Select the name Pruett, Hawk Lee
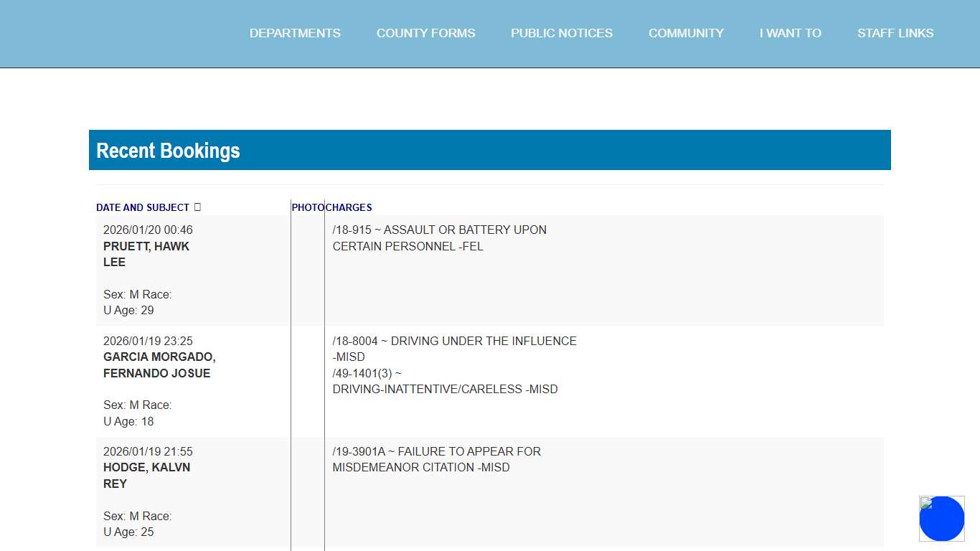Image resolution: width=980 pixels, height=551 pixels. tap(146, 254)
